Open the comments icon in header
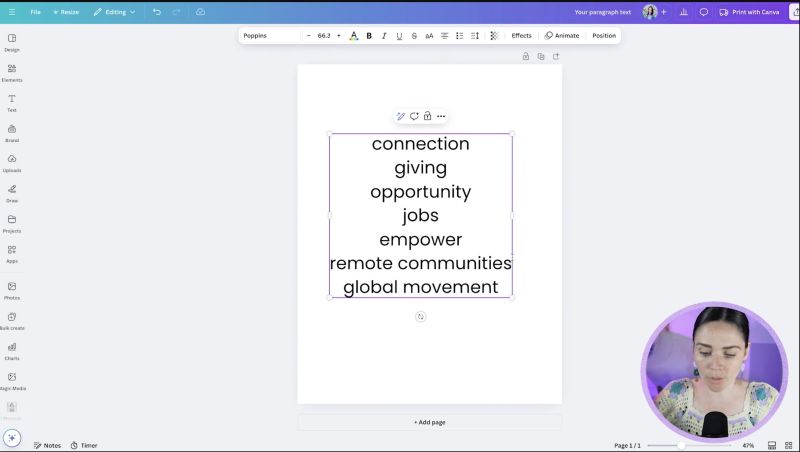The image size is (800, 452). pyautogui.click(x=704, y=12)
